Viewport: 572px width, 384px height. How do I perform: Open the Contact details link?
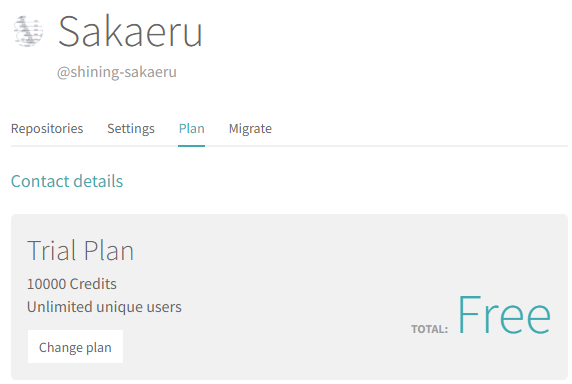tap(67, 181)
